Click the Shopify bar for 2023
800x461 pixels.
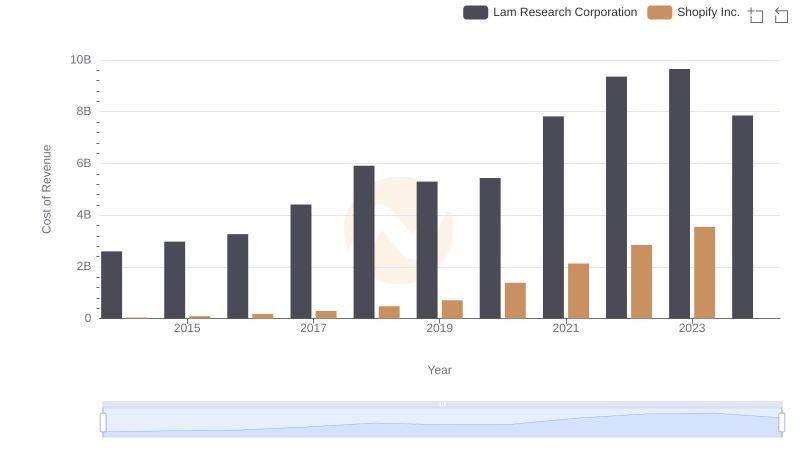pyautogui.click(x=705, y=273)
